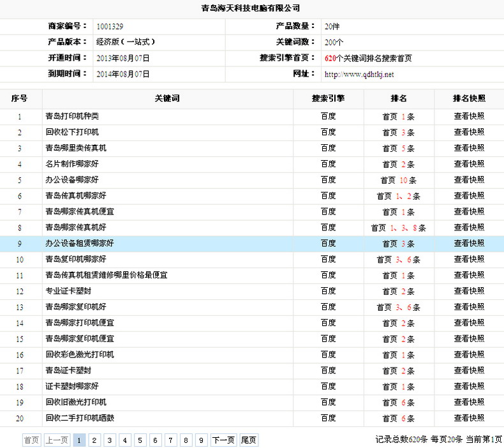Select keyword 青岛哪里卖传真机
This screenshot has width=504, height=448.
point(76,148)
